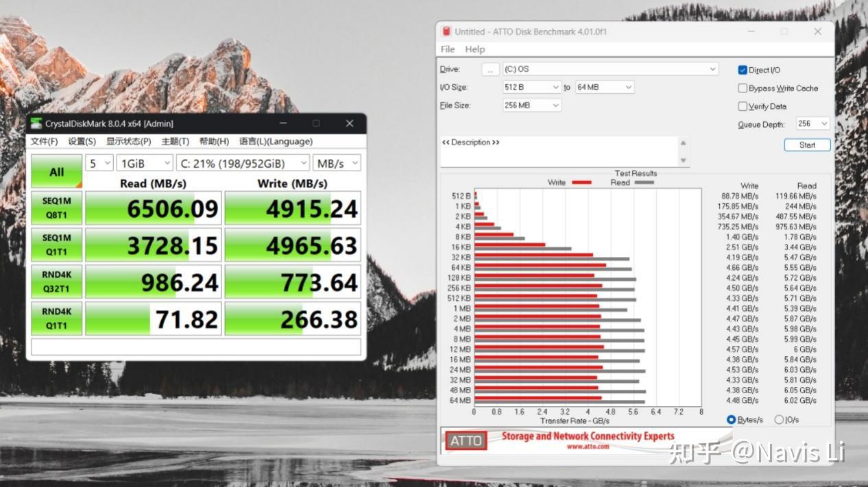The width and height of the screenshot is (868, 487).
Task: Select the IO/s radio button
Action: click(779, 420)
